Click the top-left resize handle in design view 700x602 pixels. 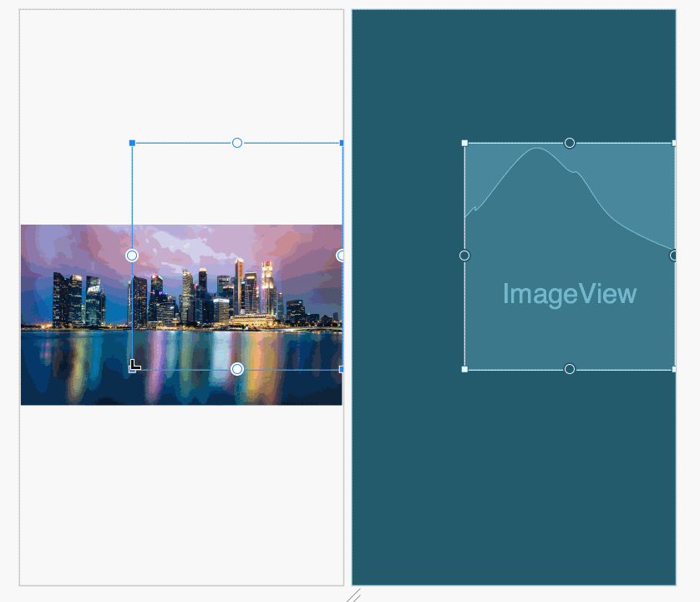132,143
